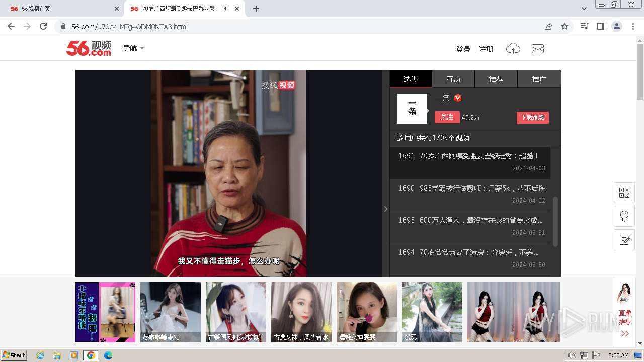Reload the current page

tap(43, 26)
